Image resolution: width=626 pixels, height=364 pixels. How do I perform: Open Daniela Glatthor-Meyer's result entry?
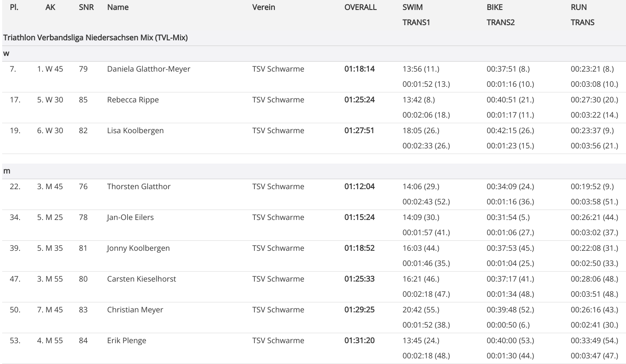click(x=148, y=69)
